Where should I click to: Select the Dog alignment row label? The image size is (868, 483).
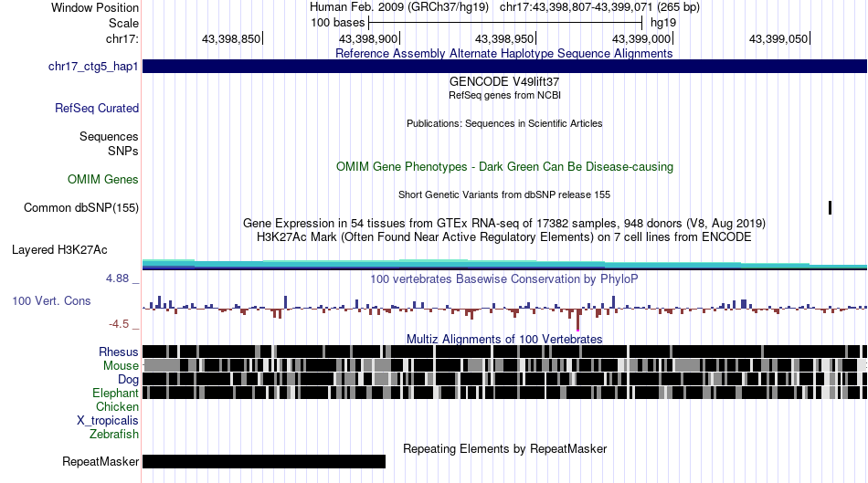(x=128, y=380)
